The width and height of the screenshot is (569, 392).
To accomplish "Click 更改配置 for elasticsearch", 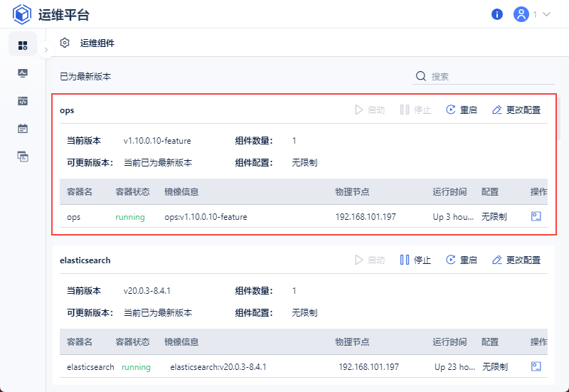I will tap(516, 260).
